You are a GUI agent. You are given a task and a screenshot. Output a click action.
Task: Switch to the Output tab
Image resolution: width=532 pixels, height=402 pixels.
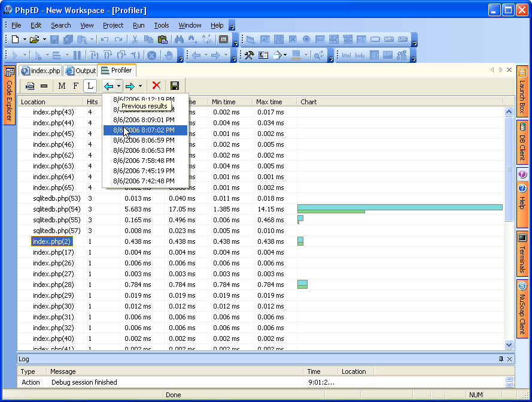click(81, 71)
